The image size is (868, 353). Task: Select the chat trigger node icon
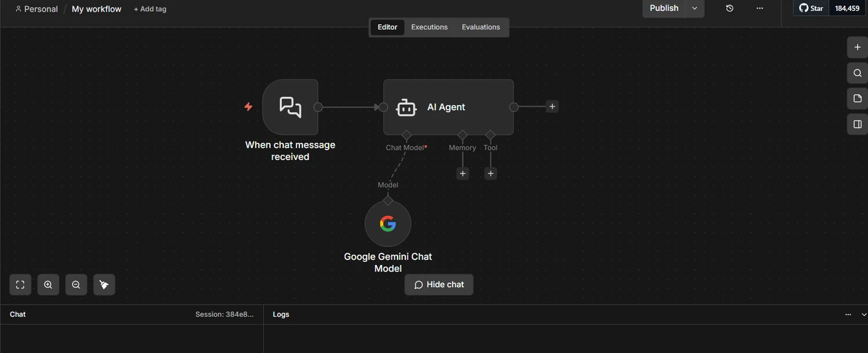point(290,107)
